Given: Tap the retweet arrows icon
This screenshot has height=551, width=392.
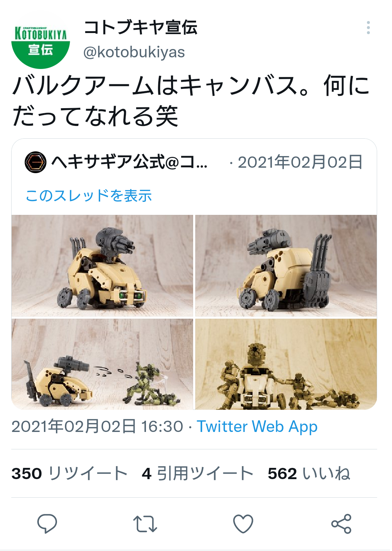Looking at the screenshot, I should [145, 524].
